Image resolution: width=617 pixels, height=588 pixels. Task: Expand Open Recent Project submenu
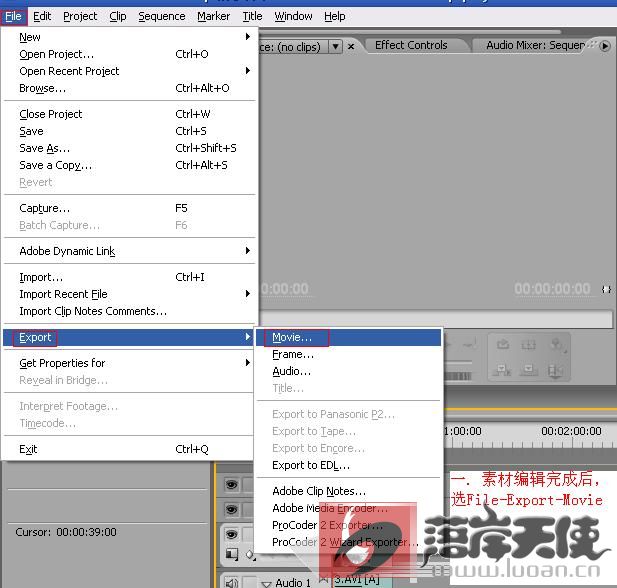pyautogui.click(x=129, y=71)
